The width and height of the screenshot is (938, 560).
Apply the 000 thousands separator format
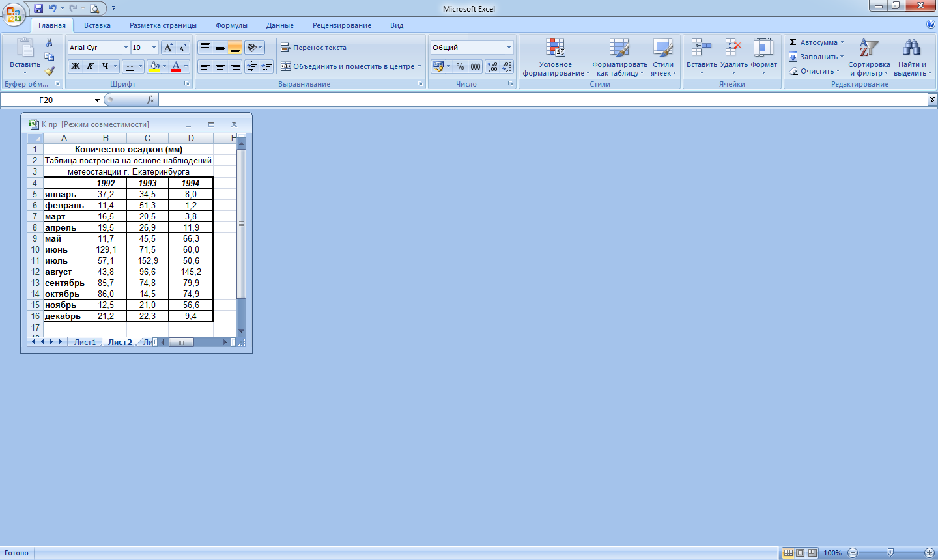[x=476, y=66]
